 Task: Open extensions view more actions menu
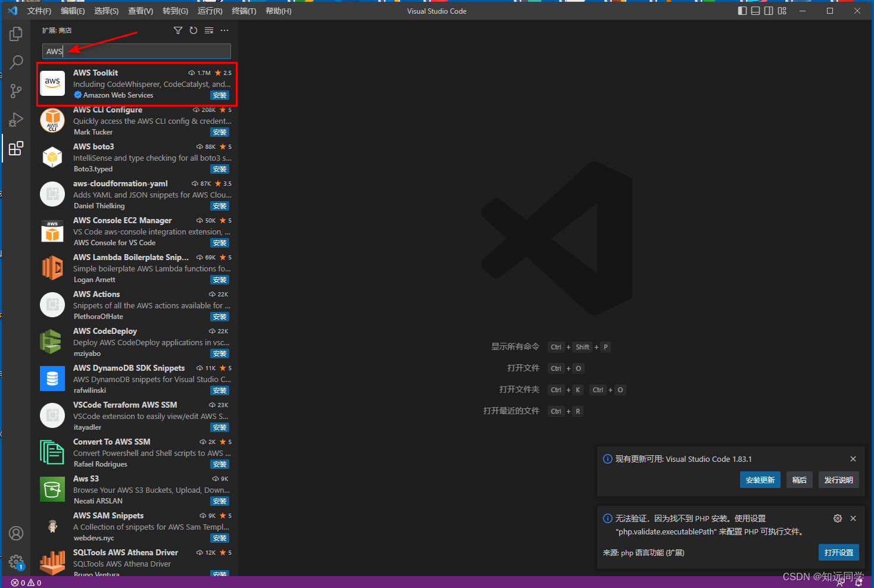click(x=224, y=30)
